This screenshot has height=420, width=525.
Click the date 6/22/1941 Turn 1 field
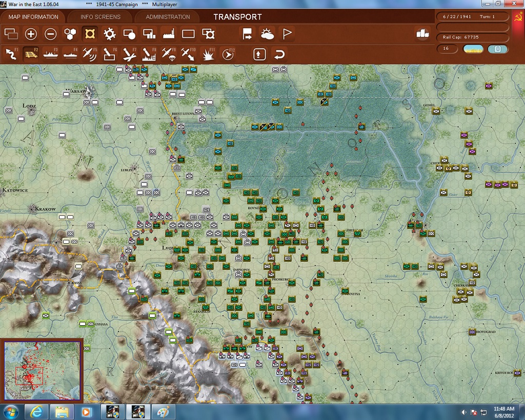pyautogui.click(x=472, y=16)
